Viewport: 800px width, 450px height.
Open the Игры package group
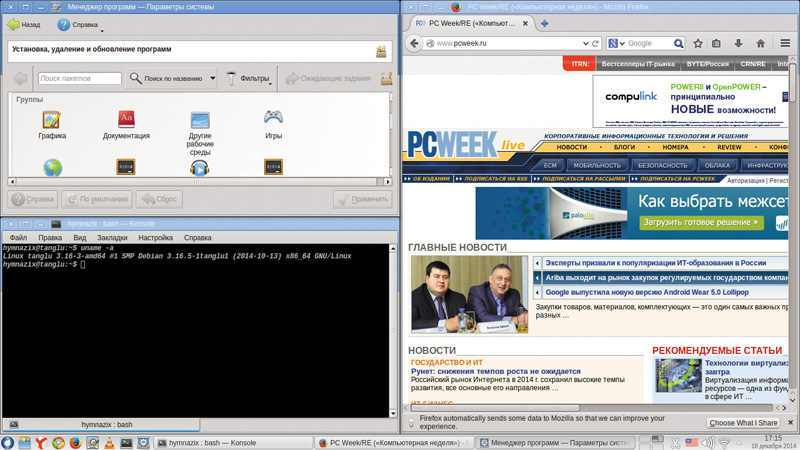click(x=273, y=124)
